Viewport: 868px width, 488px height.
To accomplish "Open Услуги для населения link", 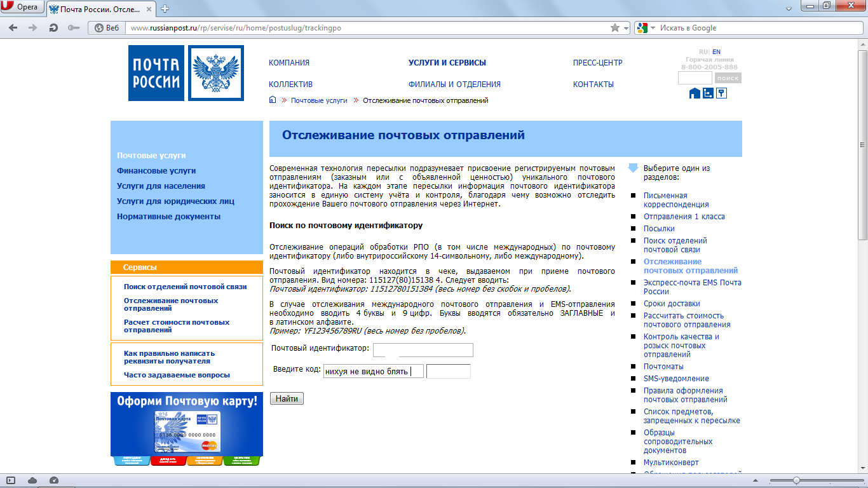I will (161, 186).
